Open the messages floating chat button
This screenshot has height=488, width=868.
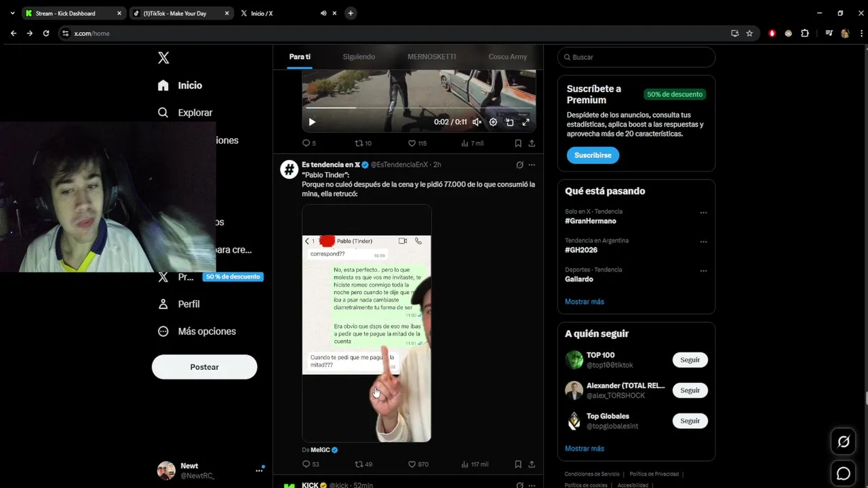(x=844, y=474)
